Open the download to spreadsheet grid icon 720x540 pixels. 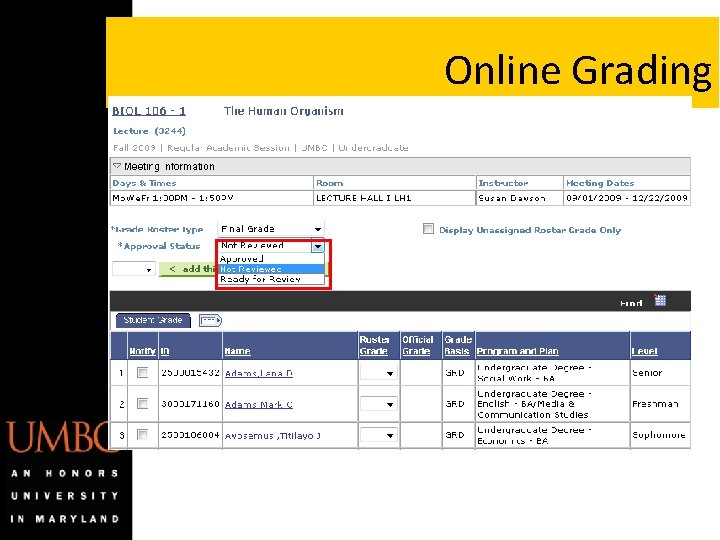coord(660,301)
